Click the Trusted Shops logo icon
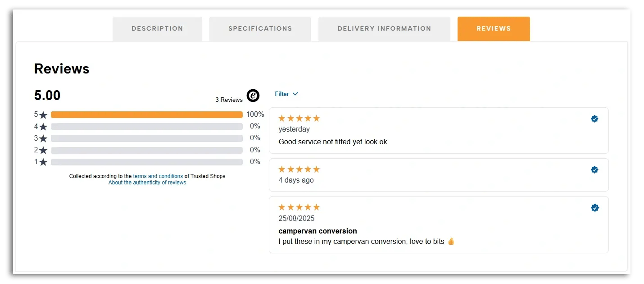Viewport: 644px width, 284px height. pos(253,96)
